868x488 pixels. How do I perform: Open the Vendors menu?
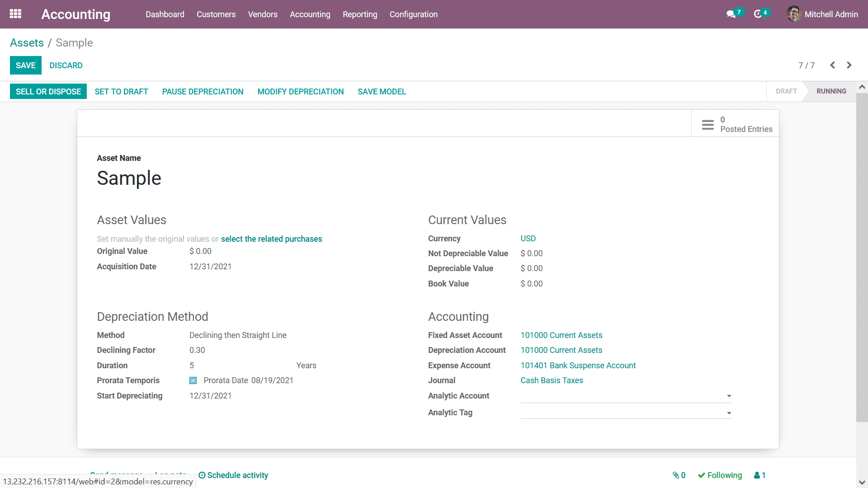[263, 14]
